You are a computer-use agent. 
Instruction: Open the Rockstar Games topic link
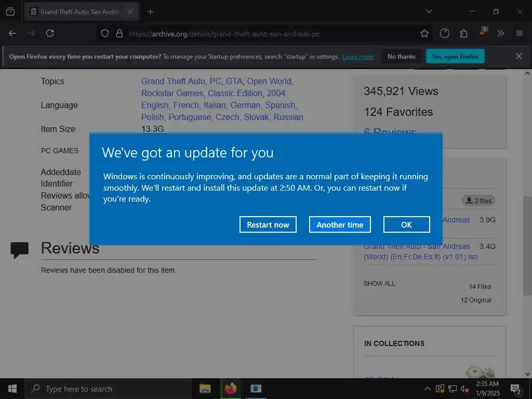coord(172,93)
